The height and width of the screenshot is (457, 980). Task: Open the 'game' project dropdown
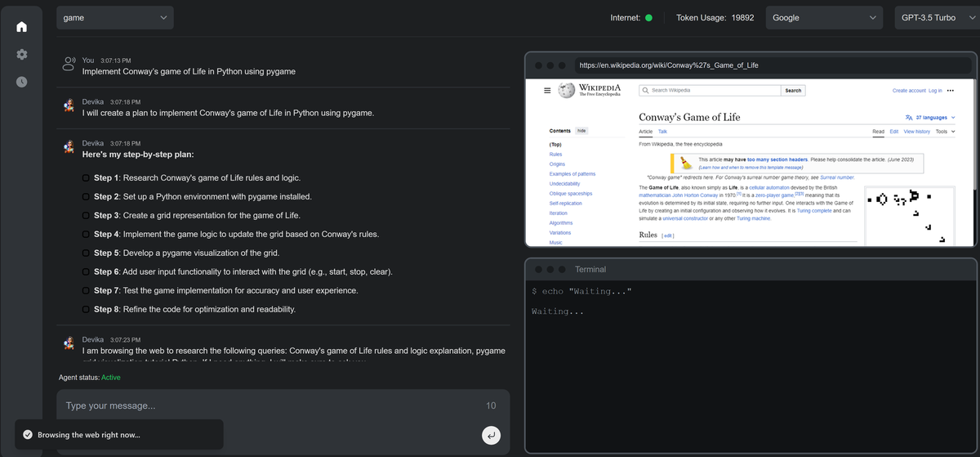coord(114,17)
